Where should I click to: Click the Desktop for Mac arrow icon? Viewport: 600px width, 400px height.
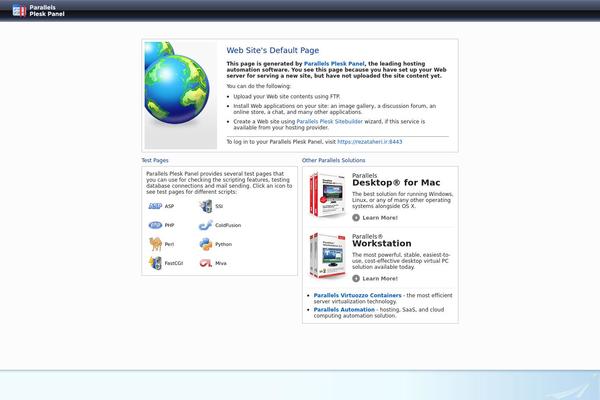pyautogui.click(x=356, y=218)
